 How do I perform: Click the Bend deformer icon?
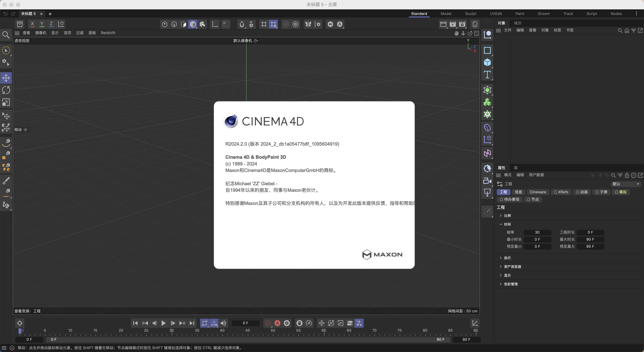(487, 128)
